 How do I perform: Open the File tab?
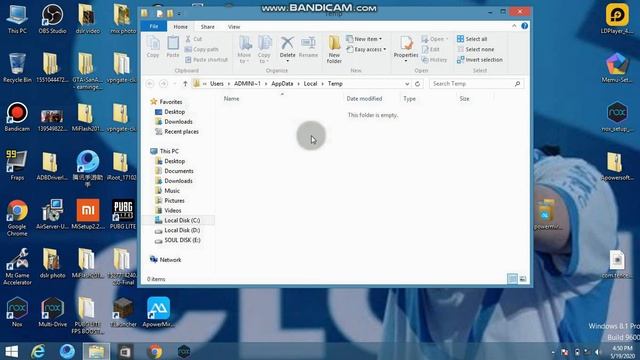point(153,27)
